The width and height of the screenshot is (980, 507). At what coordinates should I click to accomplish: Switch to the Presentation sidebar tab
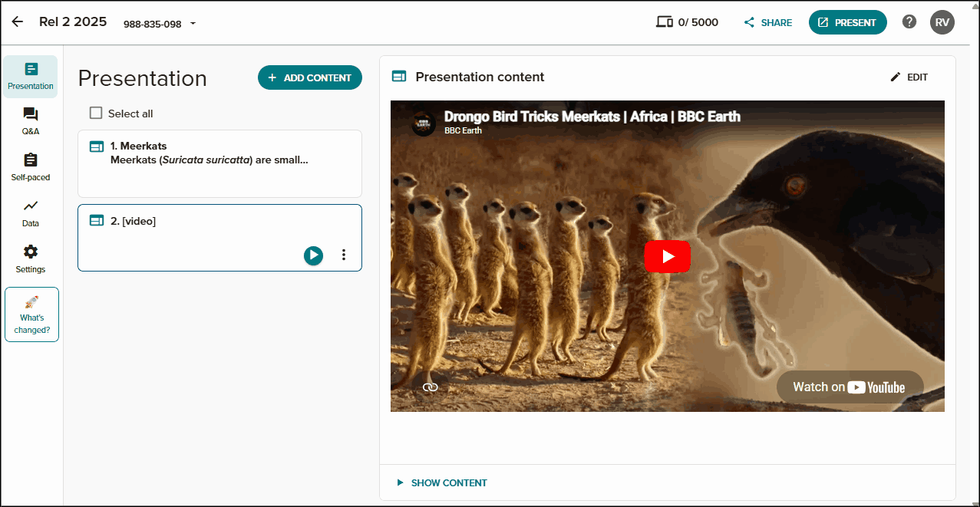[31, 77]
